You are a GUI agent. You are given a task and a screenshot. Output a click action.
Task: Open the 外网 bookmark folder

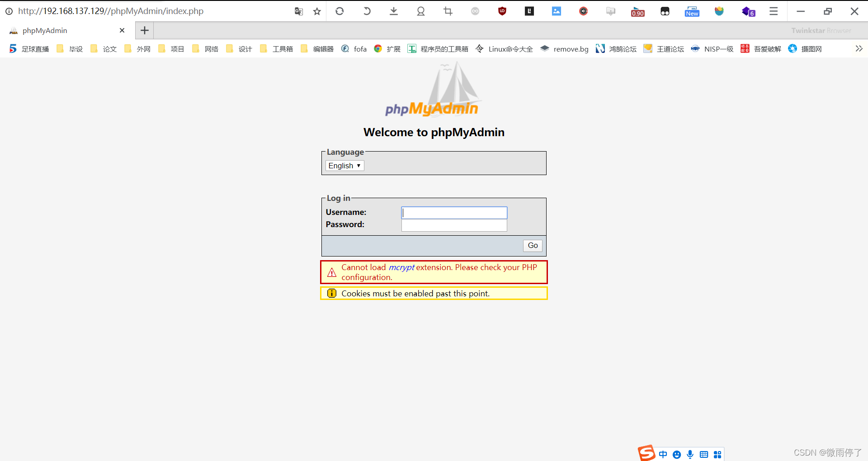[x=138, y=49]
